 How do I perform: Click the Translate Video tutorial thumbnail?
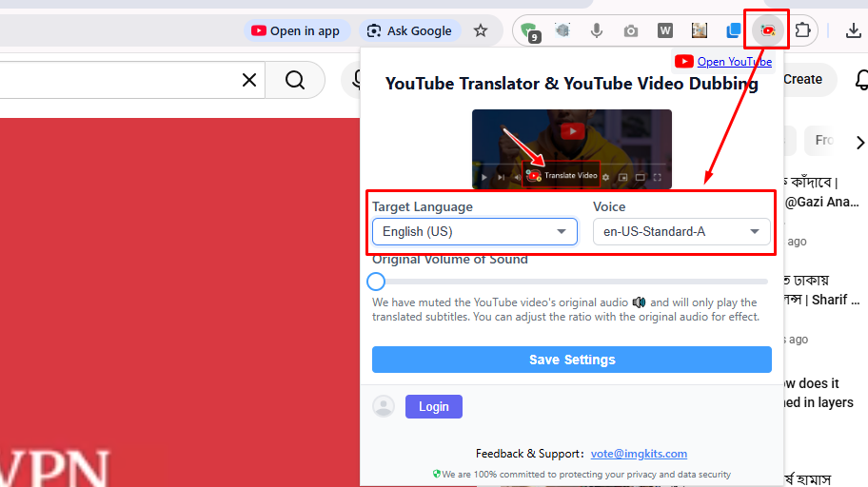572,149
